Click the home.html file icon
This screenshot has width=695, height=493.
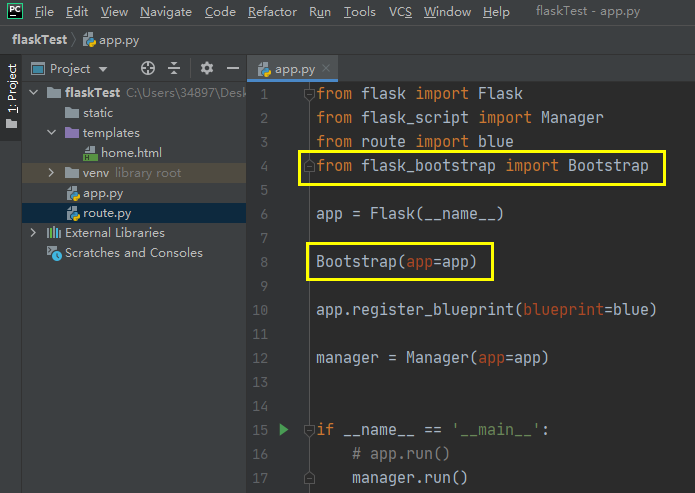click(90, 153)
